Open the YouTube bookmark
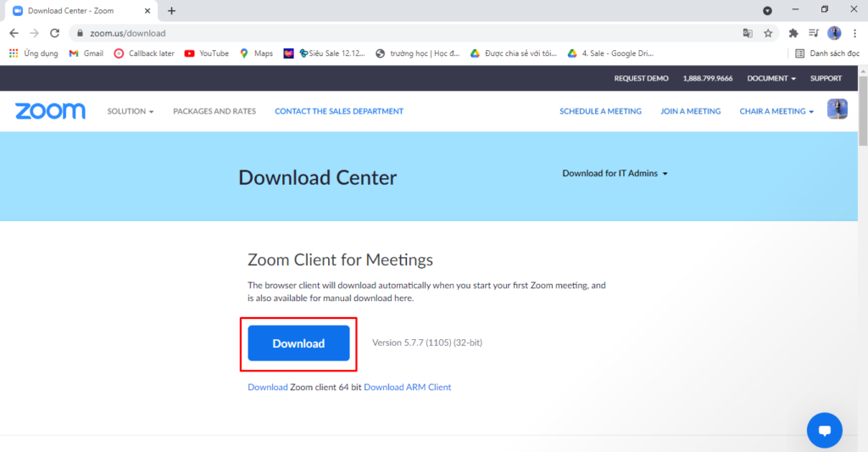This screenshot has width=868, height=452. tap(207, 53)
